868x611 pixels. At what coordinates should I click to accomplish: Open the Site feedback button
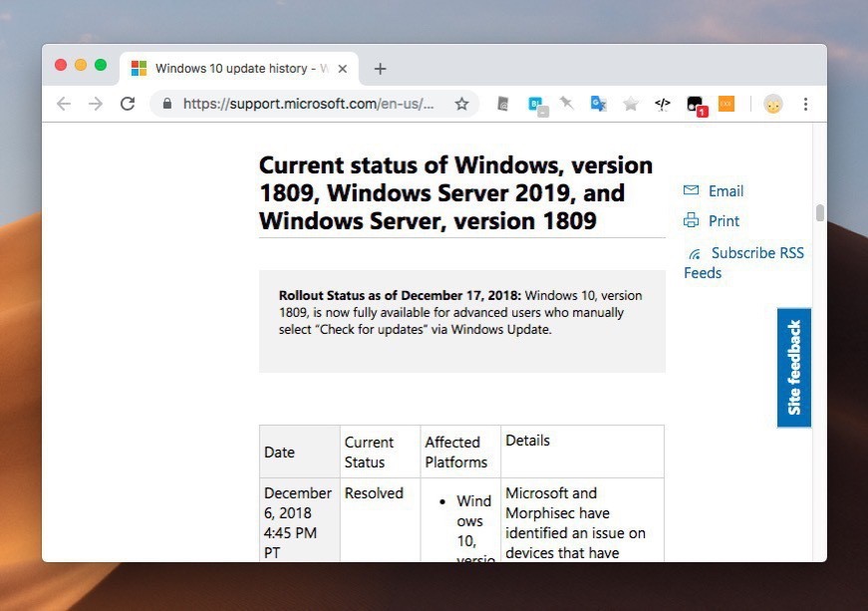(794, 368)
